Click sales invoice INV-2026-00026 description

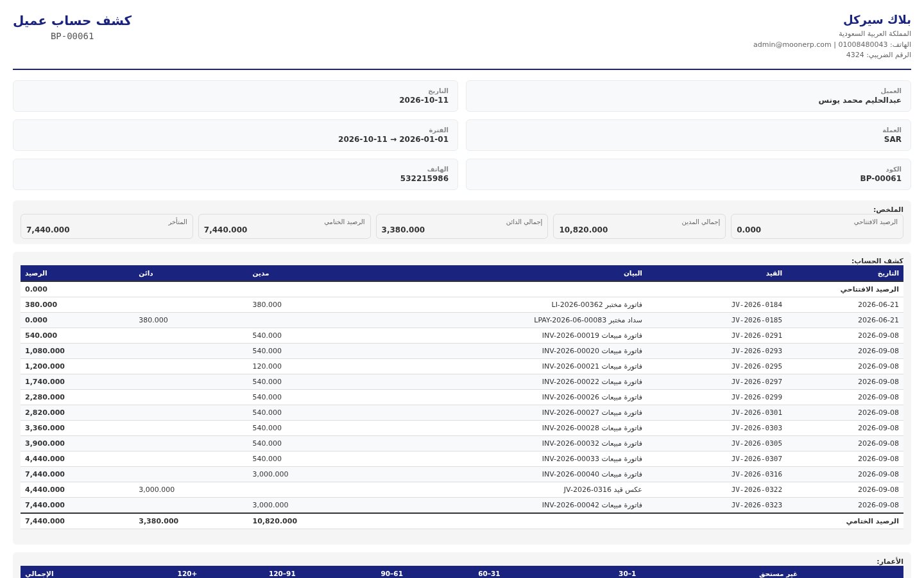[x=592, y=398]
